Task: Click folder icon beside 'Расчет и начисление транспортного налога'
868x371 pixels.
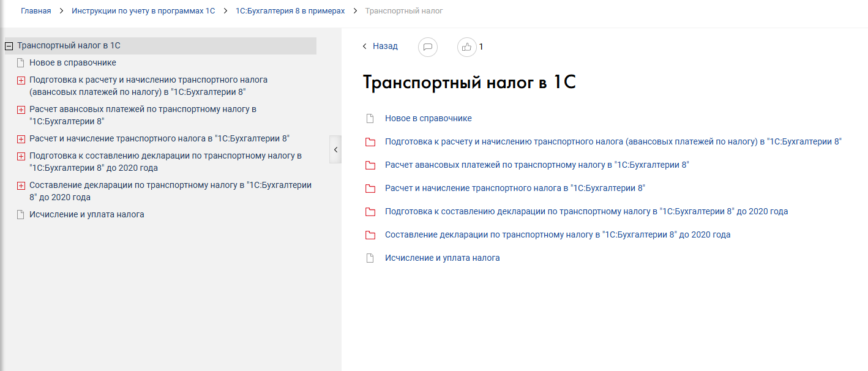Action: click(x=370, y=189)
